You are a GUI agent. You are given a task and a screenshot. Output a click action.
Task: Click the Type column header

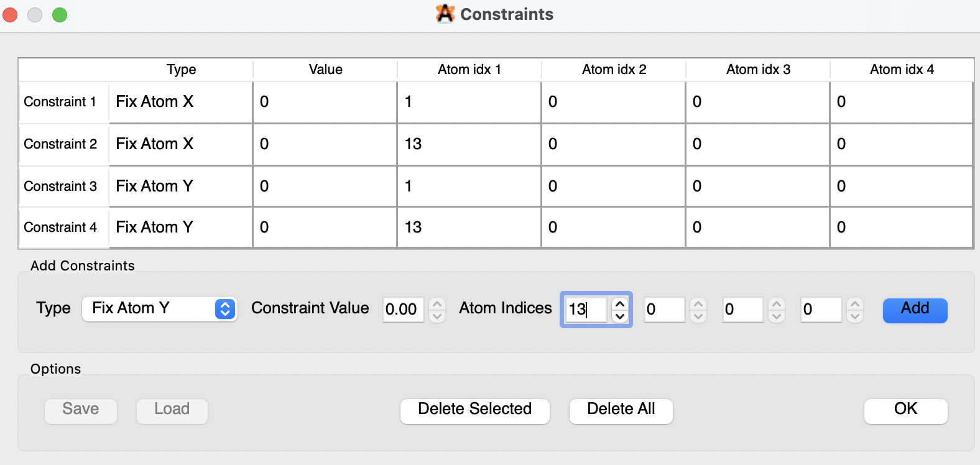click(181, 70)
